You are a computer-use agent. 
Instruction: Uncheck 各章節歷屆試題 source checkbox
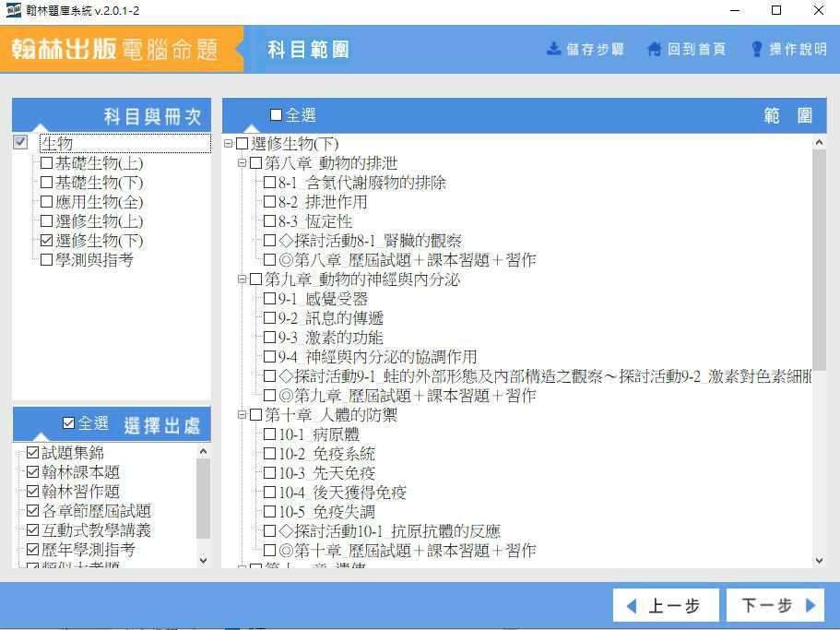(x=32, y=510)
